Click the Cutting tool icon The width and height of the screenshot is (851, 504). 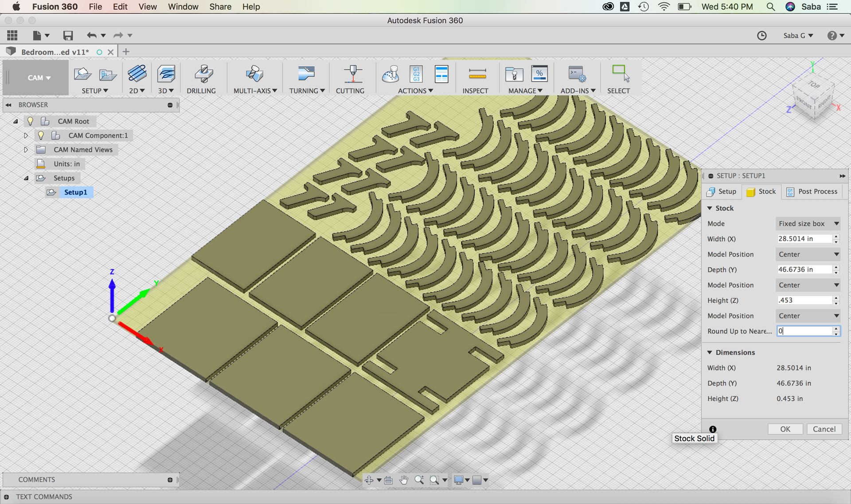pos(352,74)
